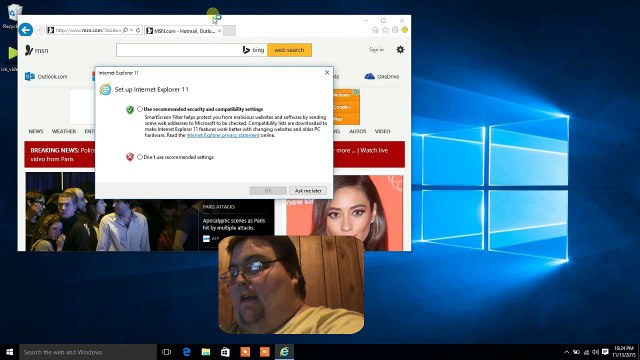This screenshot has width=640, height=360.
Task: Click the web search button
Action: 289,50
